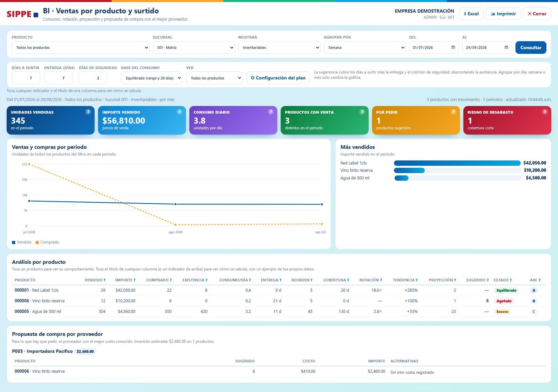558x392 pixels.
Task: Click the Consultar button
Action: pos(531,47)
